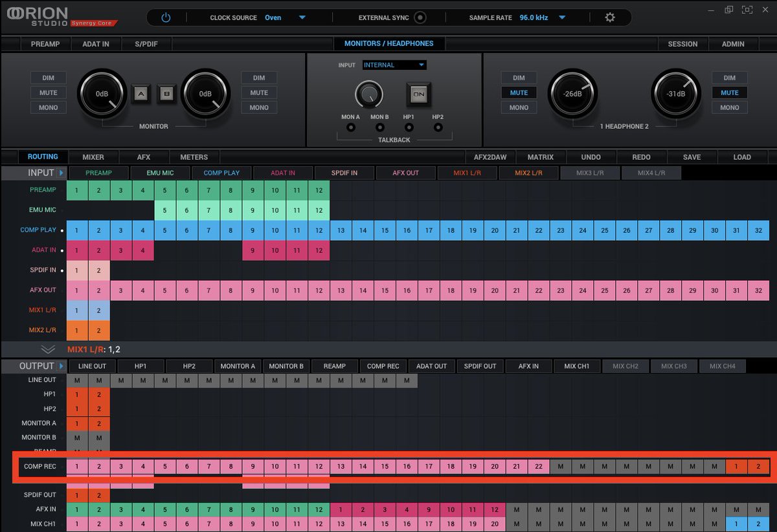Viewport: 777px width, 532px height.
Task: Switch to the ADAT IN tab
Action: [96, 44]
